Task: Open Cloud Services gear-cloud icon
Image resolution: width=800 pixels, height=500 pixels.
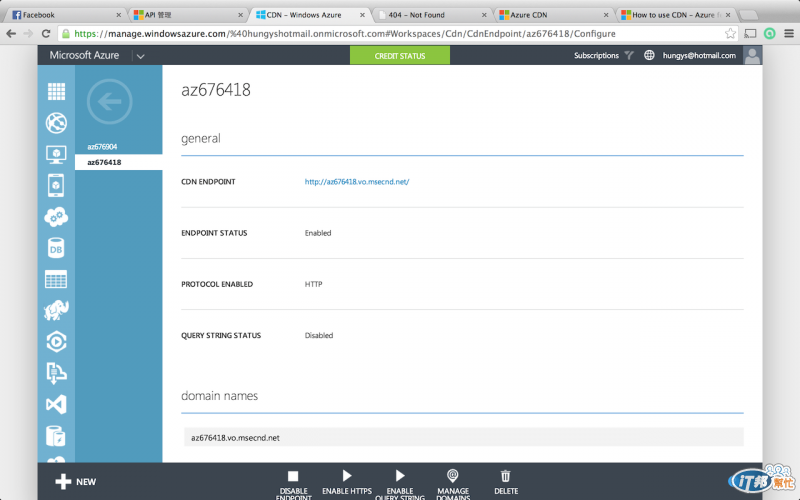Action: pos(56,217)
